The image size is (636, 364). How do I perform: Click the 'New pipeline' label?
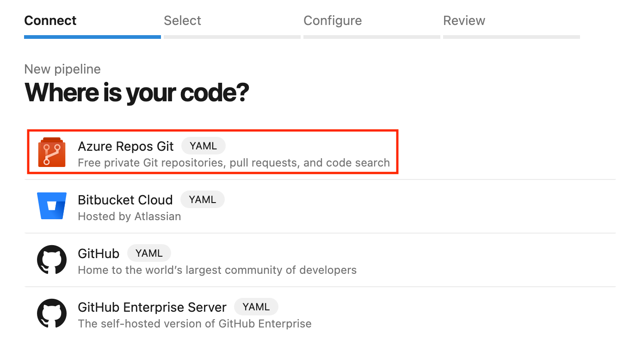click(x=62, y=69)
